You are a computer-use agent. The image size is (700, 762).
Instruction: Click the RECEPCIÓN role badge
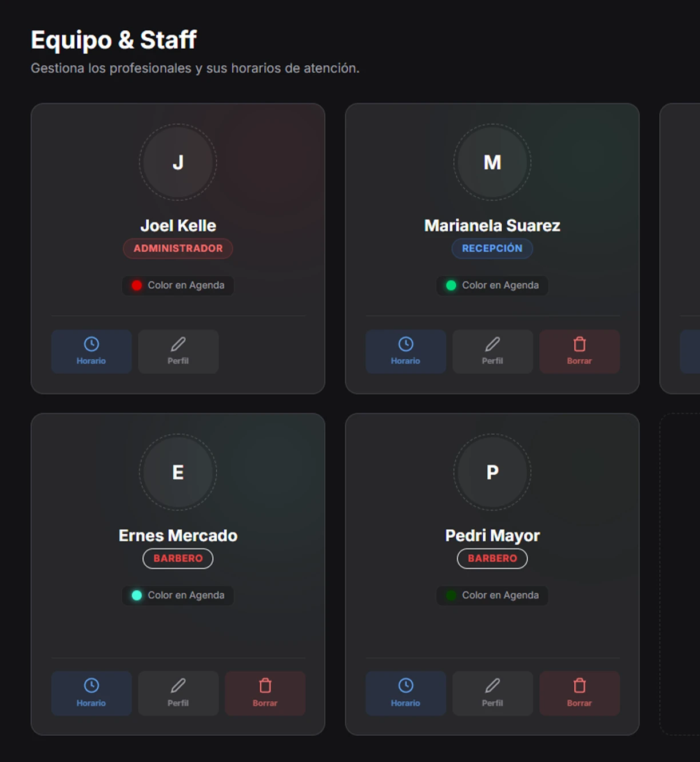point(492,248)
